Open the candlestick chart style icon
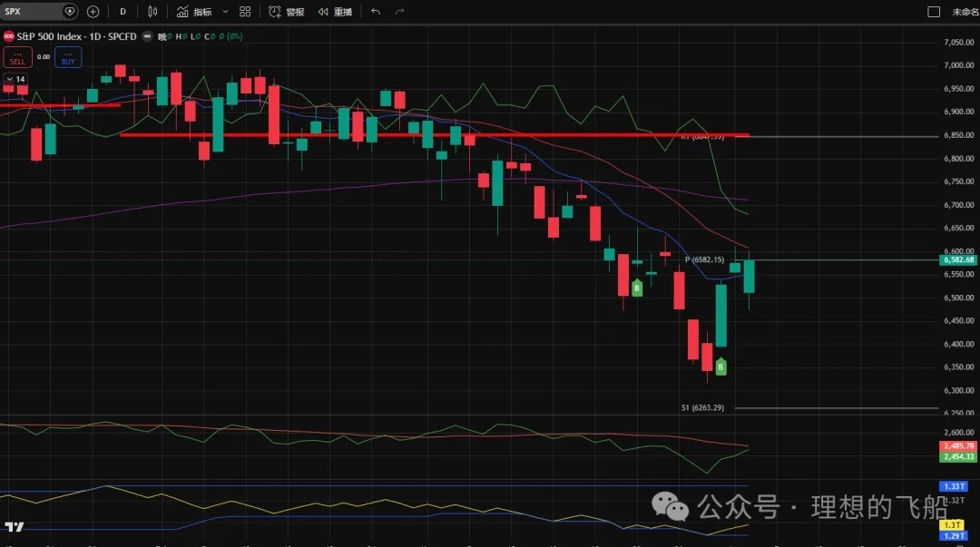This screenshot has height=547, width=980. click(152, 12)
